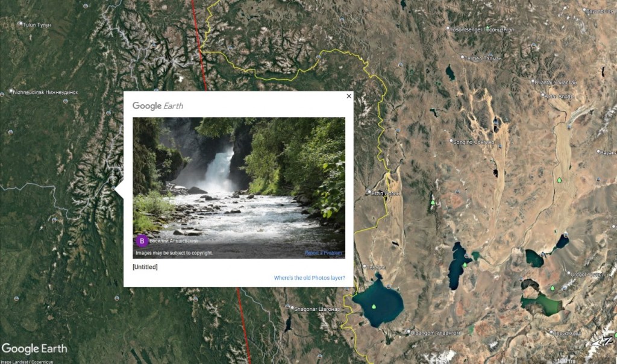The height and width of the screenshot is (364, 617).
Task: Click the Shagonar Шагонар place marker
Action: click(292, 309)
